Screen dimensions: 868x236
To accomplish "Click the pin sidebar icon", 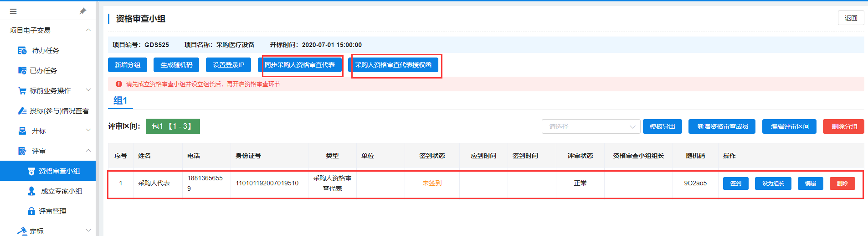I will point(82,11).
